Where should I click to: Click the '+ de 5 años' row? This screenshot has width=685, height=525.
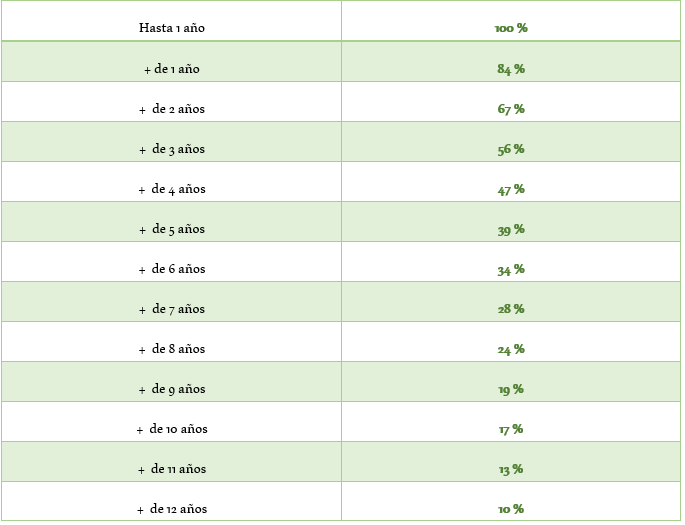pos(171,229)
